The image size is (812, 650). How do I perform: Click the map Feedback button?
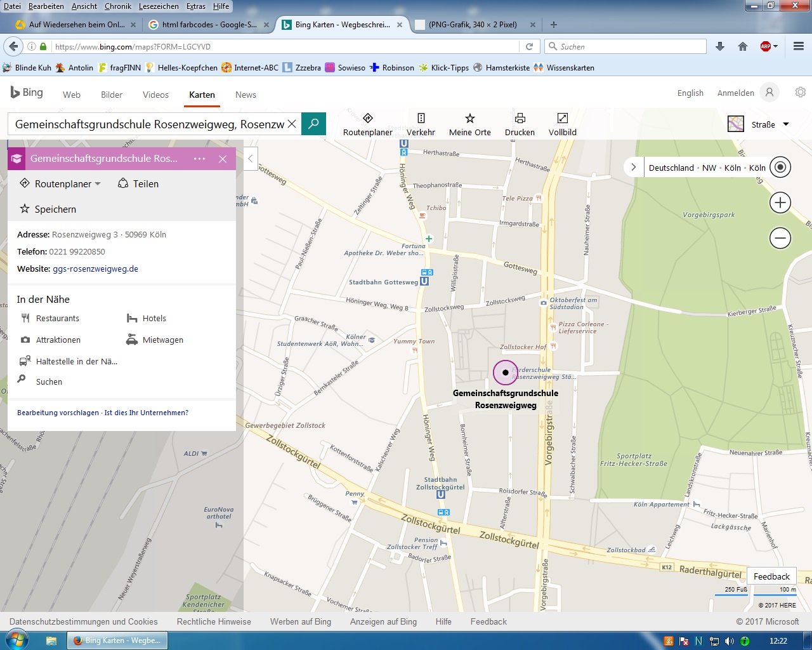tap(771, 576)
